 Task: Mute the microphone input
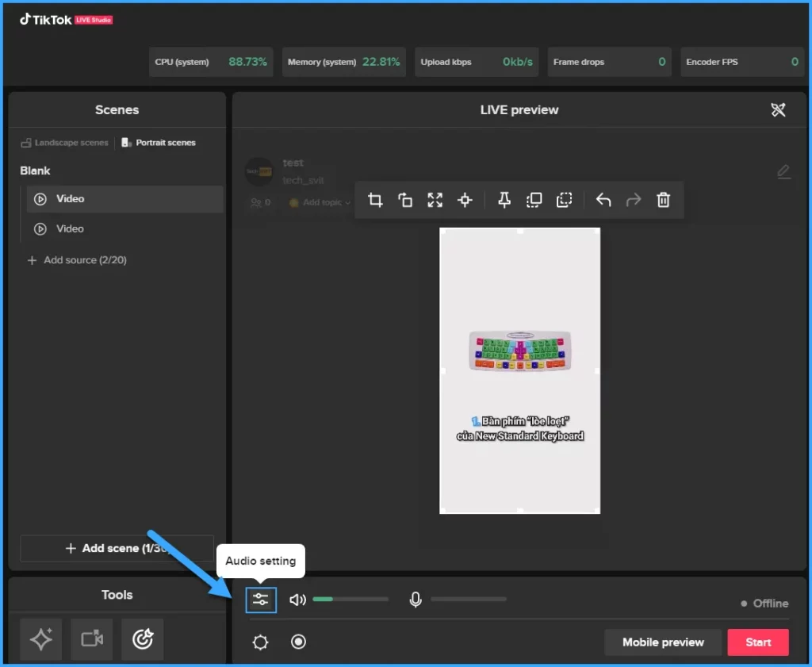pos(415,600)
